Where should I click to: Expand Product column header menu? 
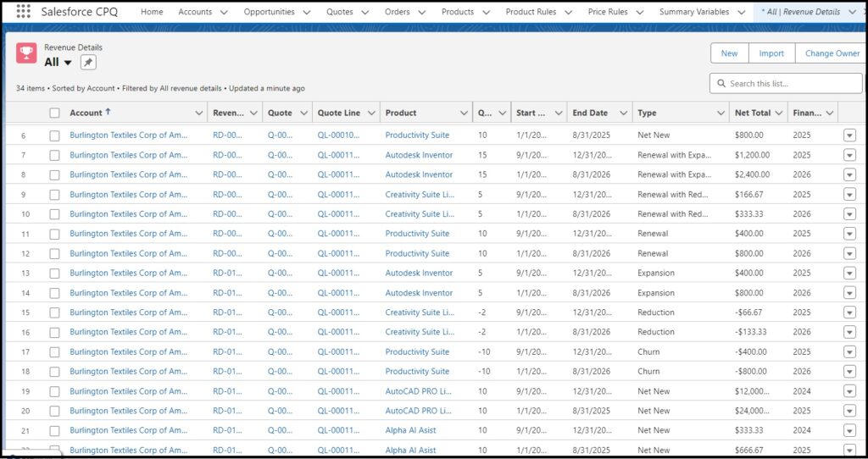pyautogui.click(x=464, y=113)
